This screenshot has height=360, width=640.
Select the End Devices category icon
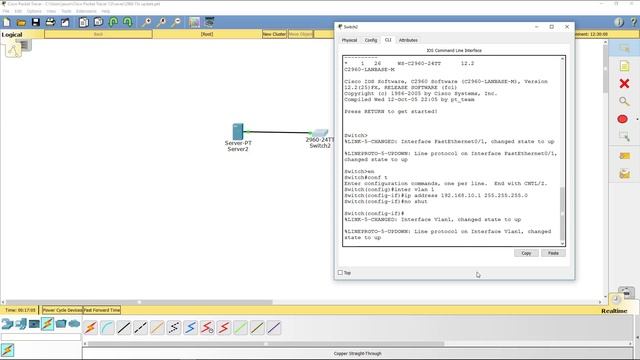(x=34, y=324)
